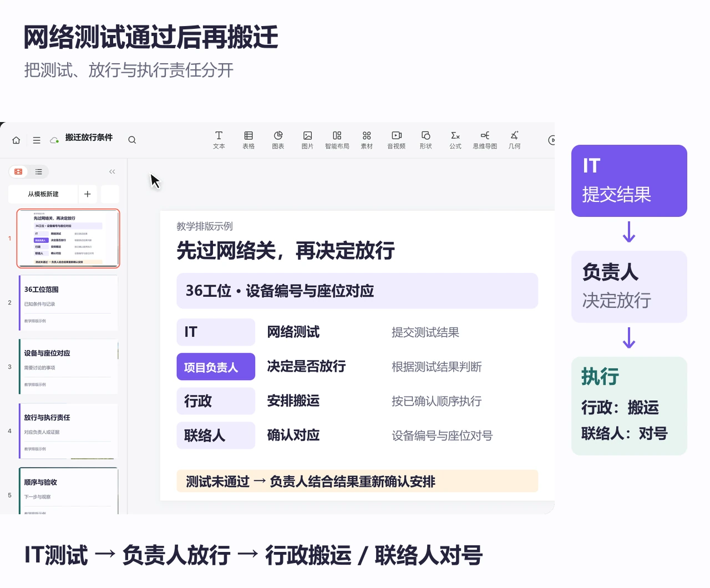
Task: Insert a text box with 文本
Action: tap(219, 140)
